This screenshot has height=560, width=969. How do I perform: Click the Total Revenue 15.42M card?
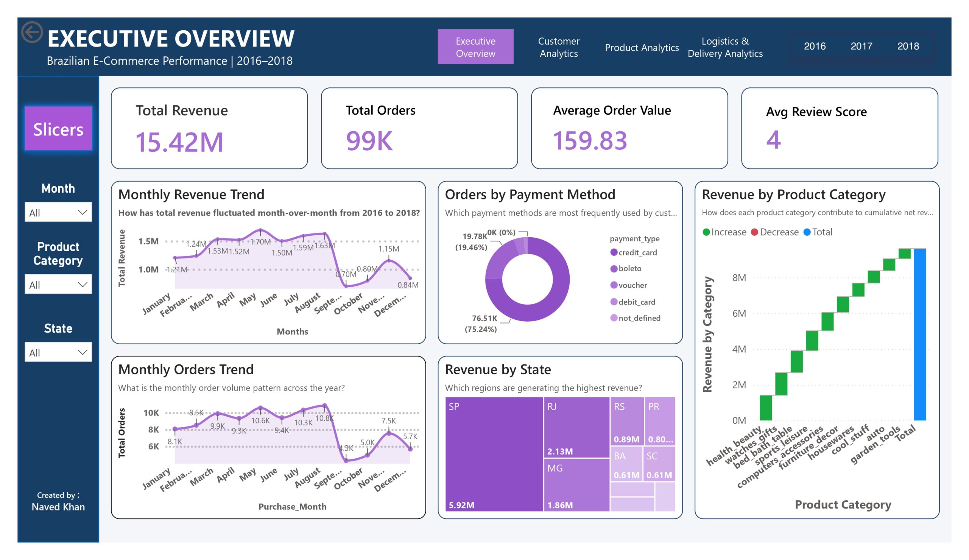click(209, 128)
